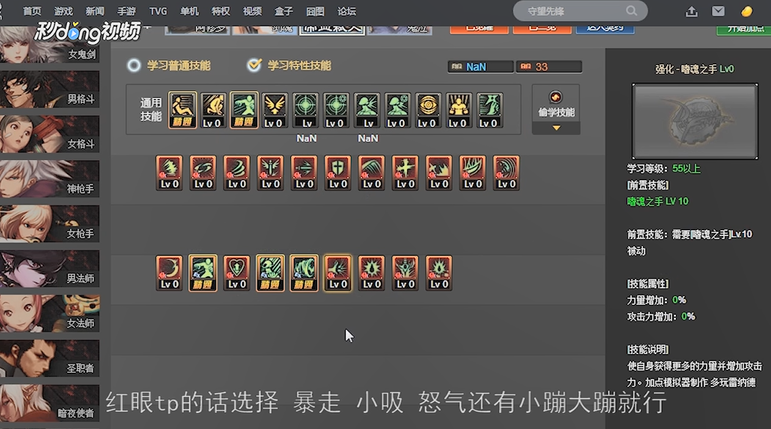
Task: Open the 首页 menu item
Action: 32,11
